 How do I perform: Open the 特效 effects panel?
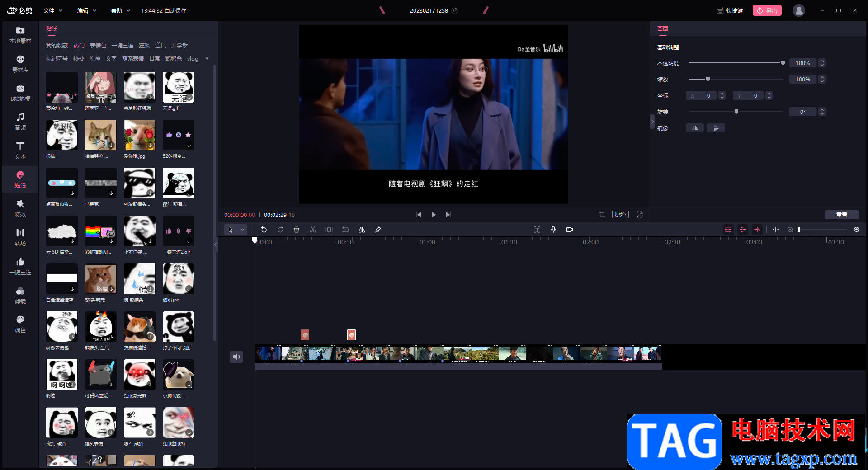point(20,209)
